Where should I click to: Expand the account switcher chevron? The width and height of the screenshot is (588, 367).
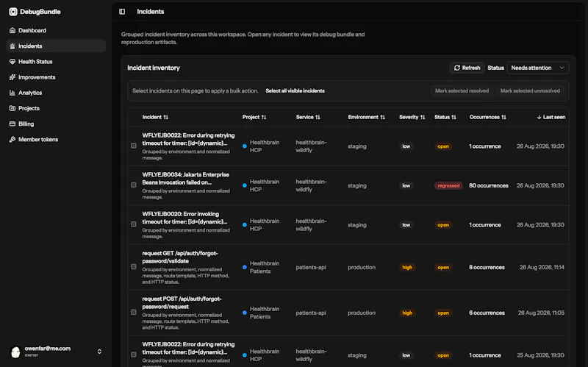[x=99, y=352]
